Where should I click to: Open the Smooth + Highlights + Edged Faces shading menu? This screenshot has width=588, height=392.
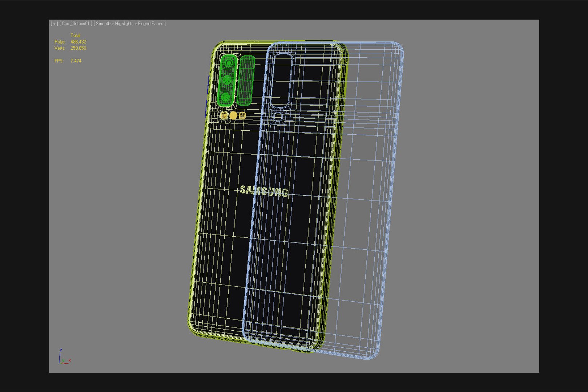click(129, 24)
